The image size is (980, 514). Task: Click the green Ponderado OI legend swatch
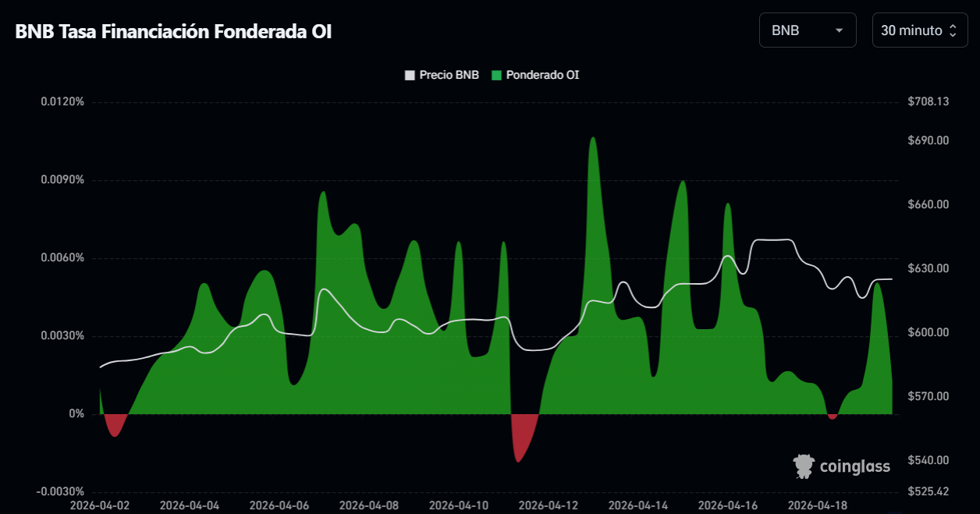coord(496,76)
